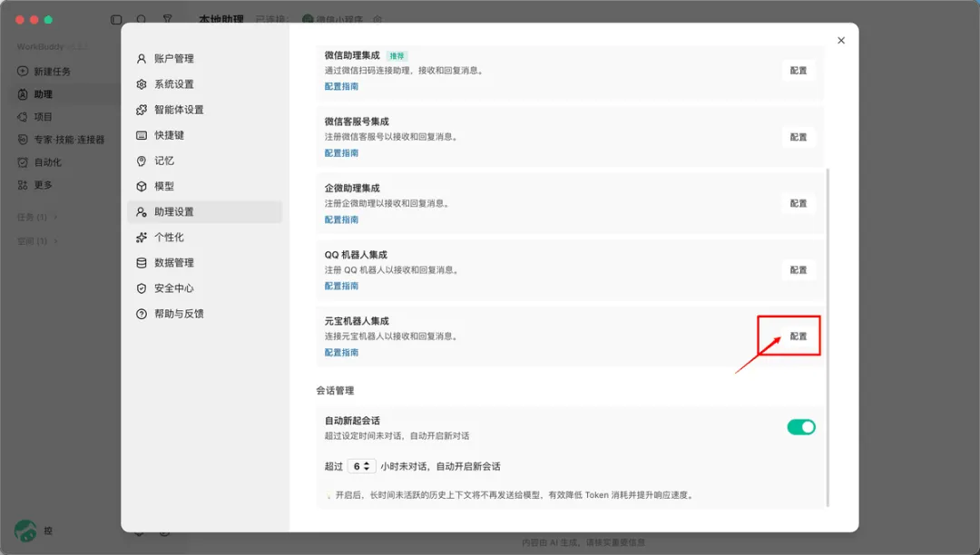Click 配置 for 微信助理集成
The width and height of the screenshot is (980, 555).
799,71
